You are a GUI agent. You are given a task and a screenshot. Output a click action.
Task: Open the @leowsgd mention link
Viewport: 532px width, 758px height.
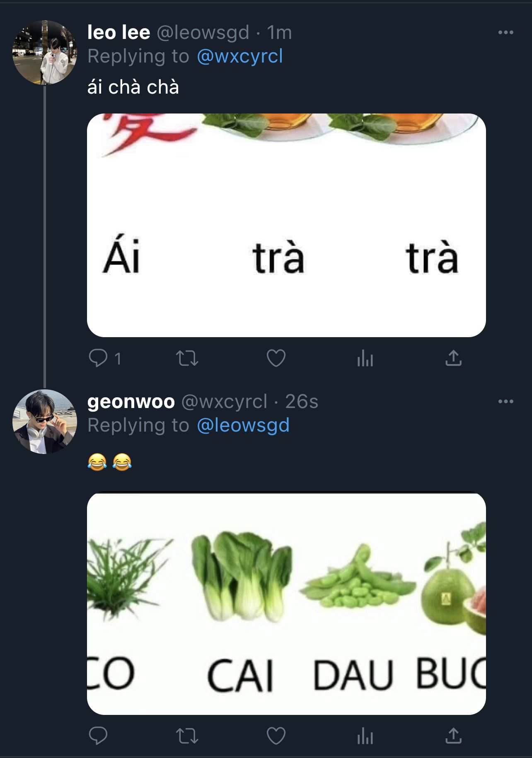point(243,425)
